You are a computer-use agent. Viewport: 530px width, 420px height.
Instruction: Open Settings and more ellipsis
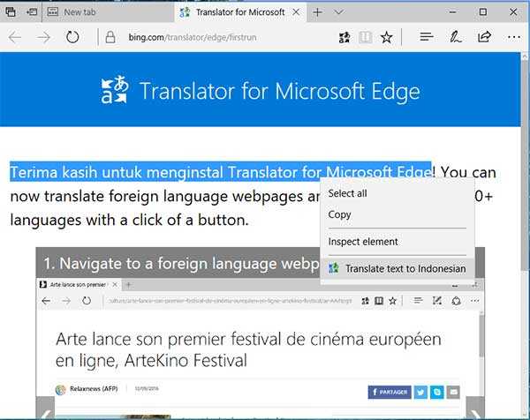(x=514, y=37)
